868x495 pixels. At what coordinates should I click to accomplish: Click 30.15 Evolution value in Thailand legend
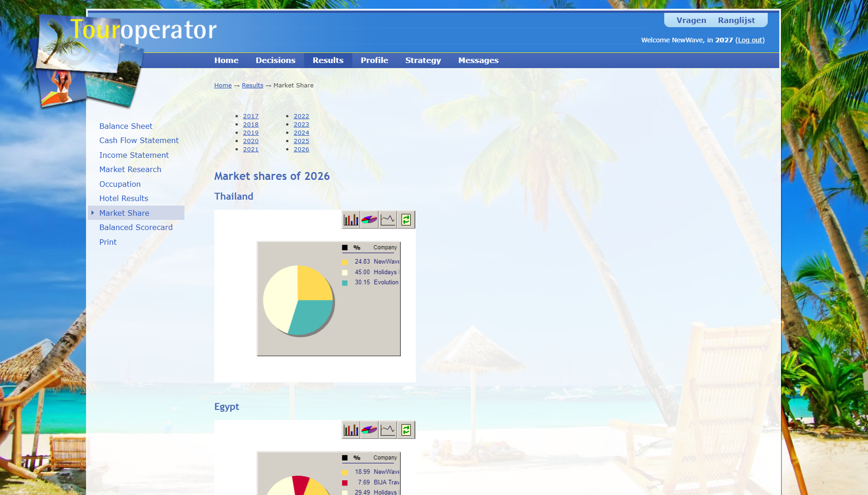point(362,282)
